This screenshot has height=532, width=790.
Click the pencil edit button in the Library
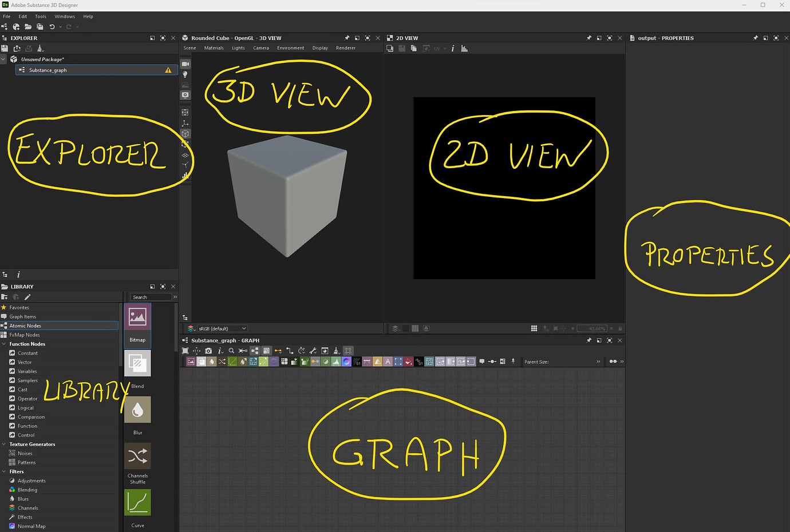[x=27, y=297]
